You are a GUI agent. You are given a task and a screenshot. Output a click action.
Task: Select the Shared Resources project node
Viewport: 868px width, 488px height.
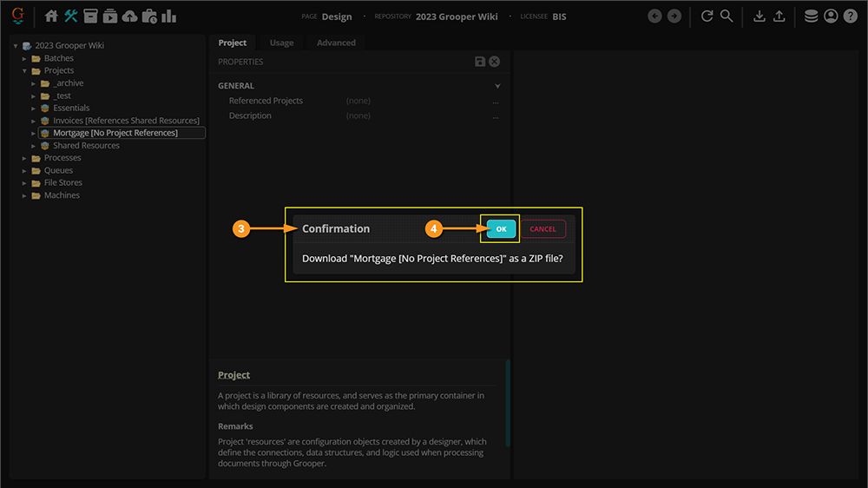coord(86,145)
